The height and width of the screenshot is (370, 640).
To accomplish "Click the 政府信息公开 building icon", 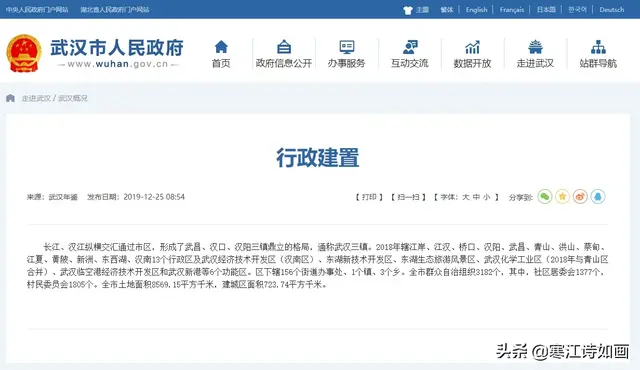I will 284,47.
